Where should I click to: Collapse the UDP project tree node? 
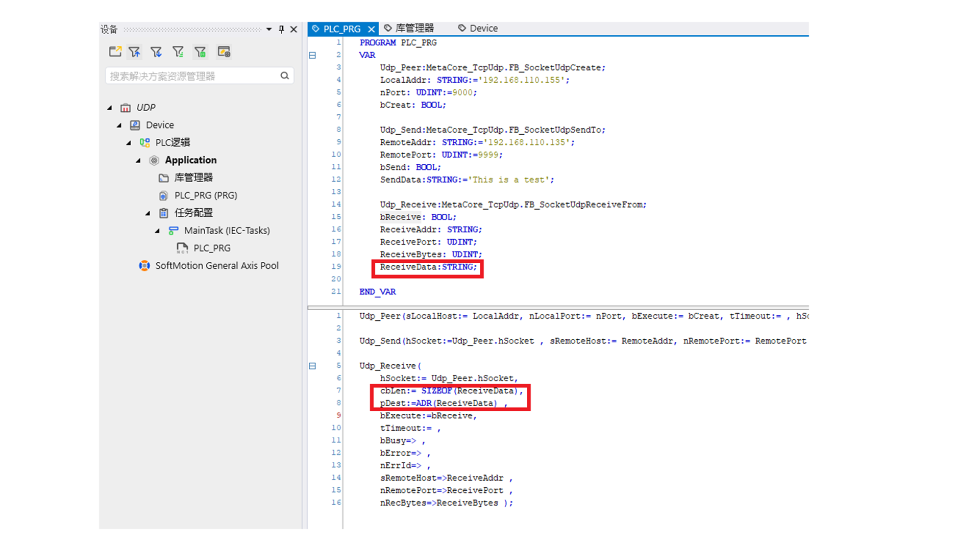[x=110, y=108]
